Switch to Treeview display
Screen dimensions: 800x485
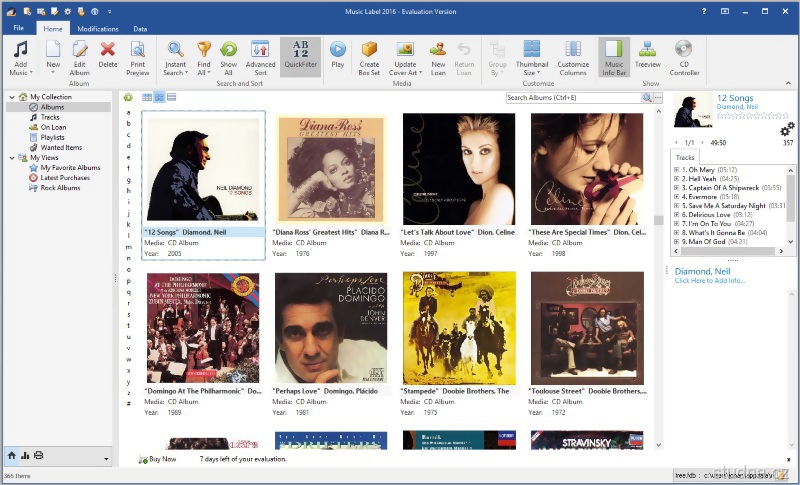[647, 55]
